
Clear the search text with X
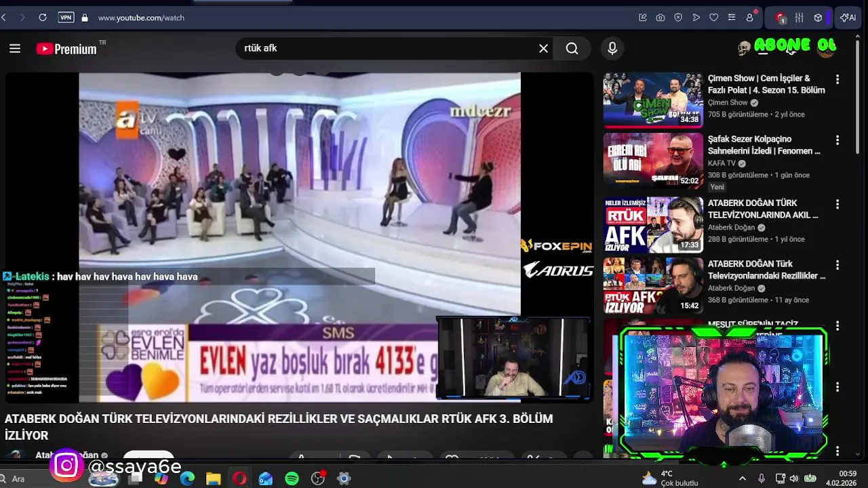[x=543, y=48]
